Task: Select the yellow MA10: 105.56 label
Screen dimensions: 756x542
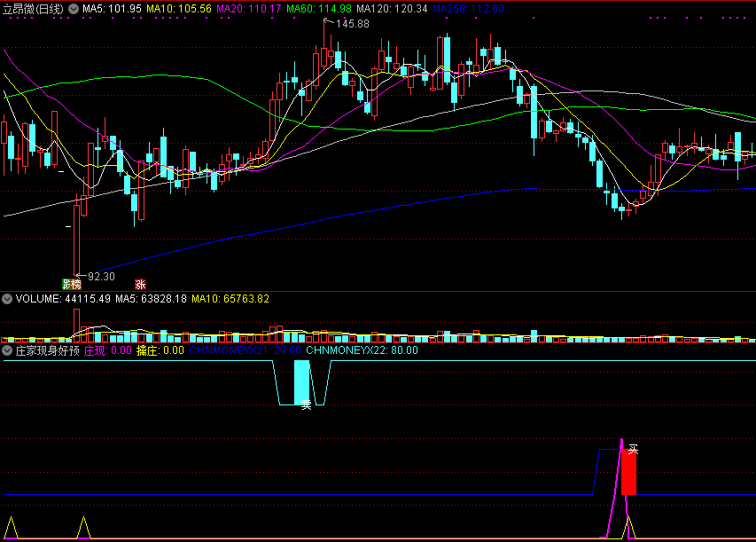Action: pyautogui.click(x=179, y=9)
